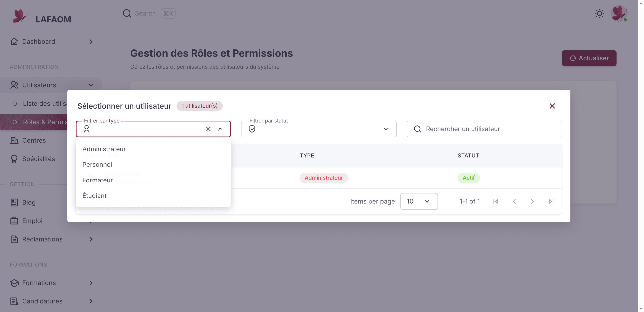
Task: Click the Utilisateurs people icon
Action: coord(14,85)
